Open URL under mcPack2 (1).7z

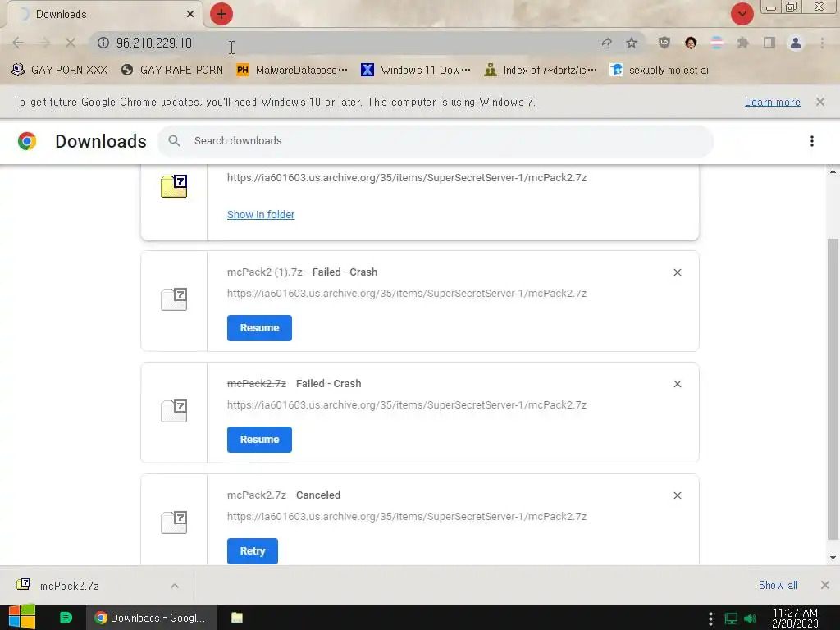pyautogui.click(x=407, y=294)
